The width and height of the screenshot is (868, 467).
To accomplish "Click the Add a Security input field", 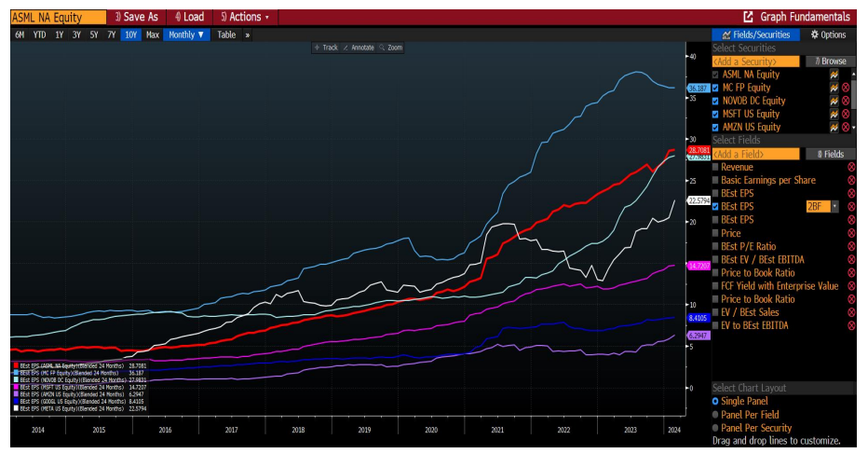I will [x=755, y=61].
